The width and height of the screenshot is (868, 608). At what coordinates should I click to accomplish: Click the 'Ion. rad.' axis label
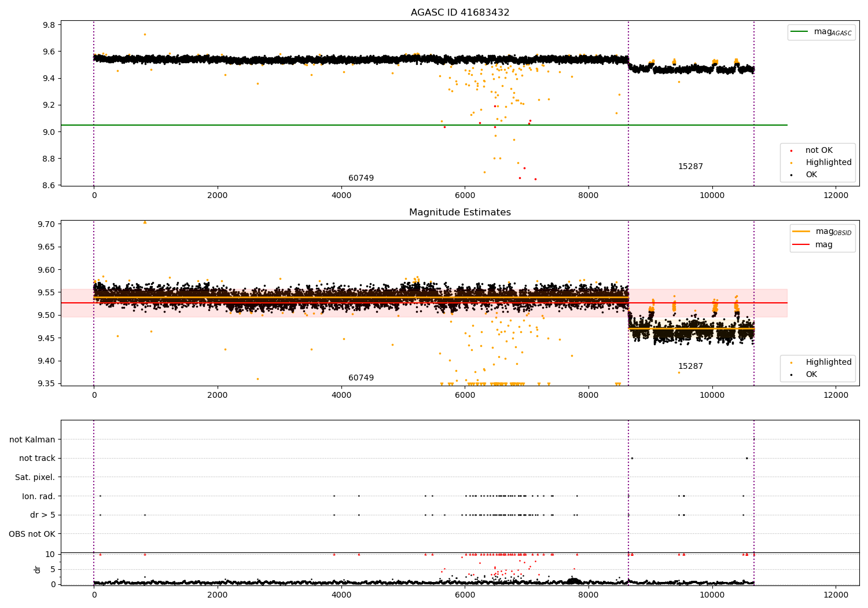point(39,496)
